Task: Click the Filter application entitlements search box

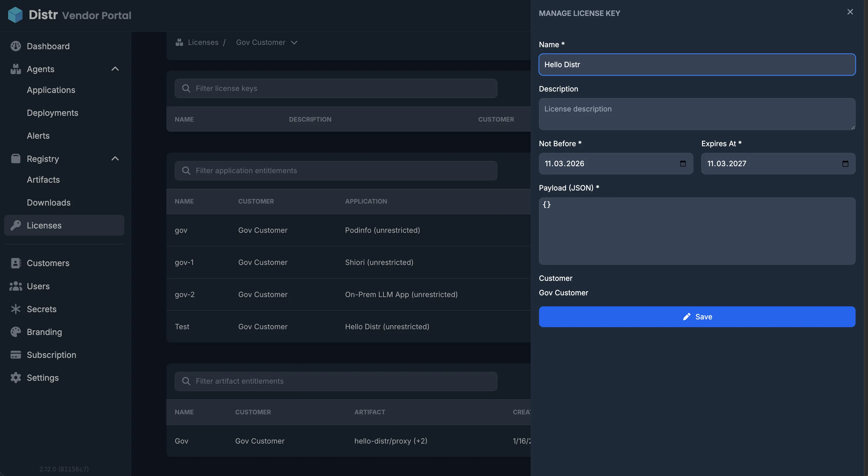Action: pos(336,171)
